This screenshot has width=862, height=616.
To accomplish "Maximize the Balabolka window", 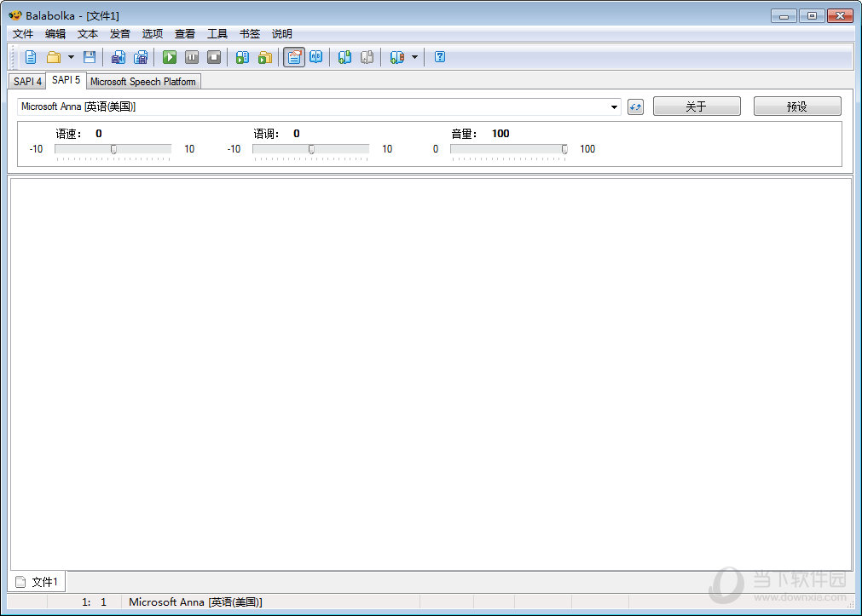I will click(x=812, y=16).
